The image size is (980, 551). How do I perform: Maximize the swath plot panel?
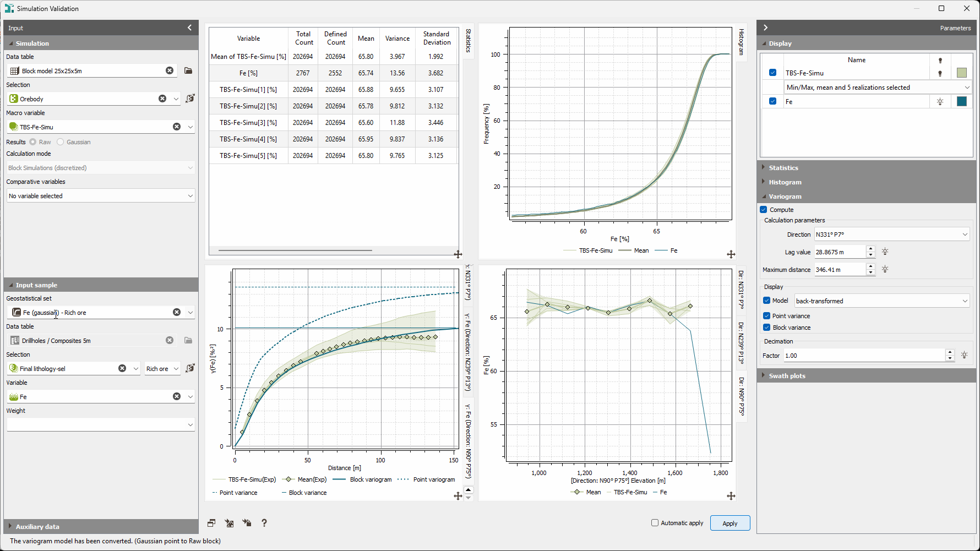pyautogui.click(x=731, y=496)
